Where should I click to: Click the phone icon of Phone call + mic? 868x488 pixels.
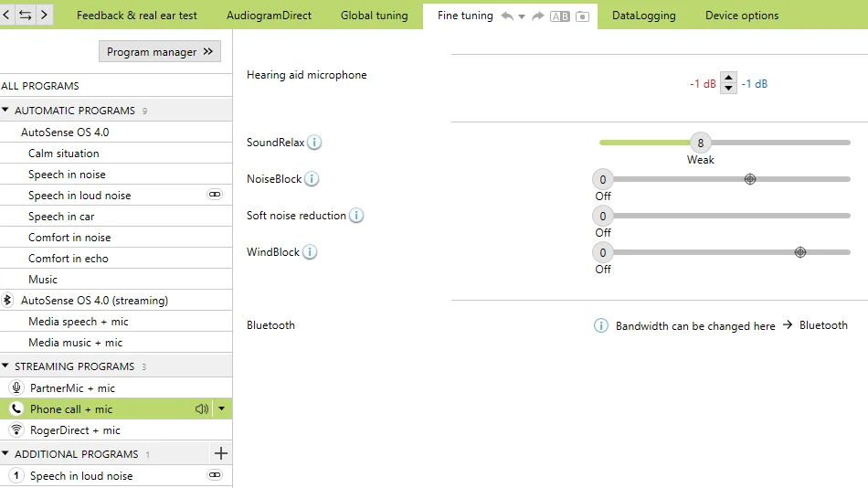(16, 408)
